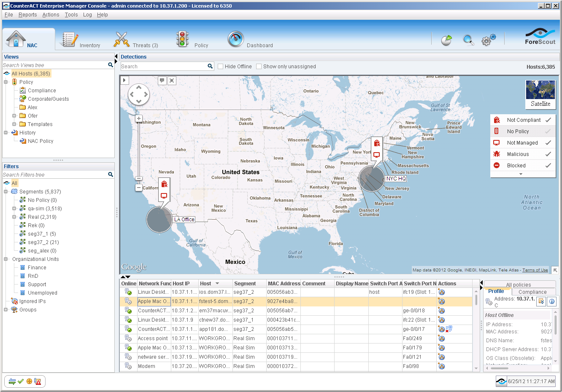Expand the Groups filter node
The width and height of the screenshot is (562, 392).
[6, 309]
